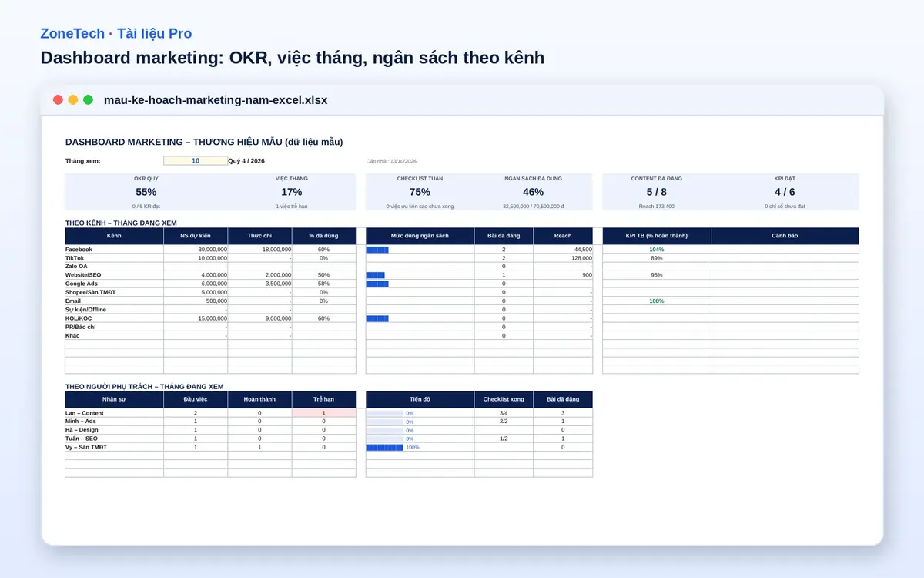This screenshot has height=578, width=924.
Task: Click the TikTok reach value 128,000
Action: pos(563,258)
